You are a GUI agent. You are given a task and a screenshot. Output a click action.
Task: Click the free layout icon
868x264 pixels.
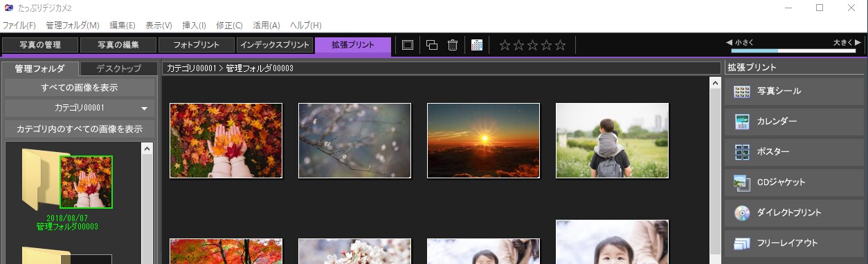(742, 243)
